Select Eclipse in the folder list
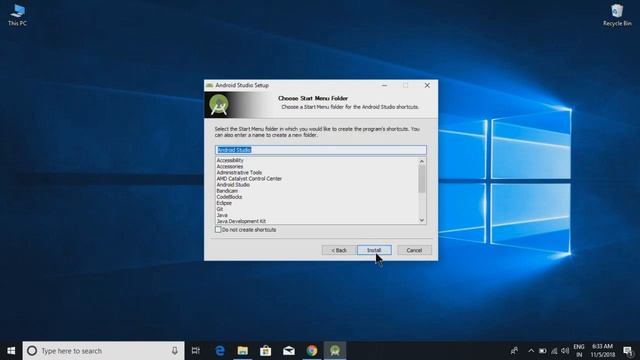 [224, 203]
